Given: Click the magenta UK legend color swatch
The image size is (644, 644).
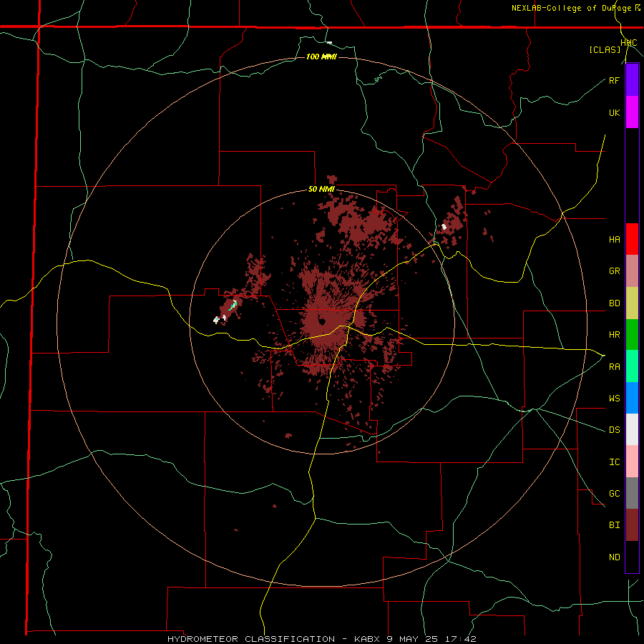Looking at the screenshot, I should tap(632, 112).
